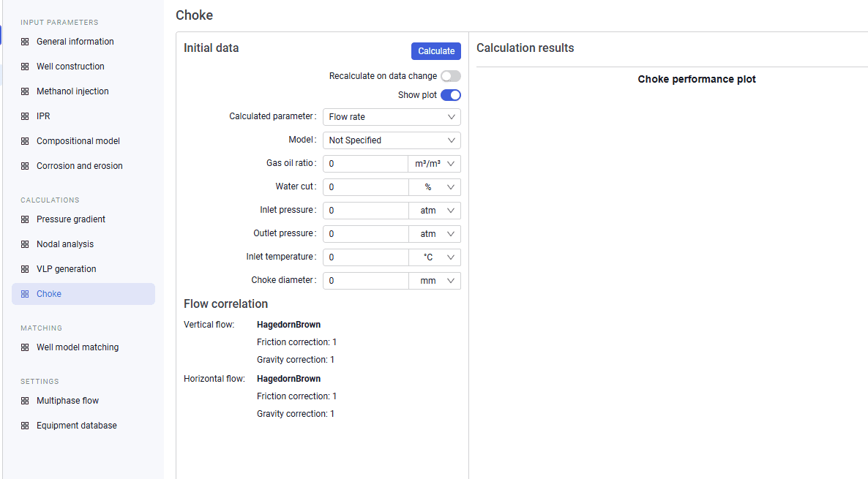The height and width of the screenshot is (479, 868).
Task: Click the Choke diameter value field
Action: [366, 280]
